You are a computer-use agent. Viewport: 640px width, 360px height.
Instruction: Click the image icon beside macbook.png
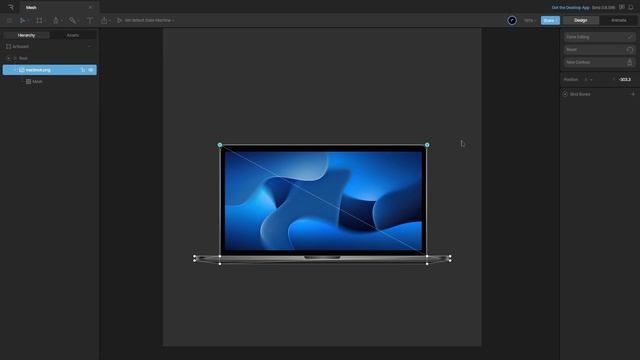[x=22, y=70]
